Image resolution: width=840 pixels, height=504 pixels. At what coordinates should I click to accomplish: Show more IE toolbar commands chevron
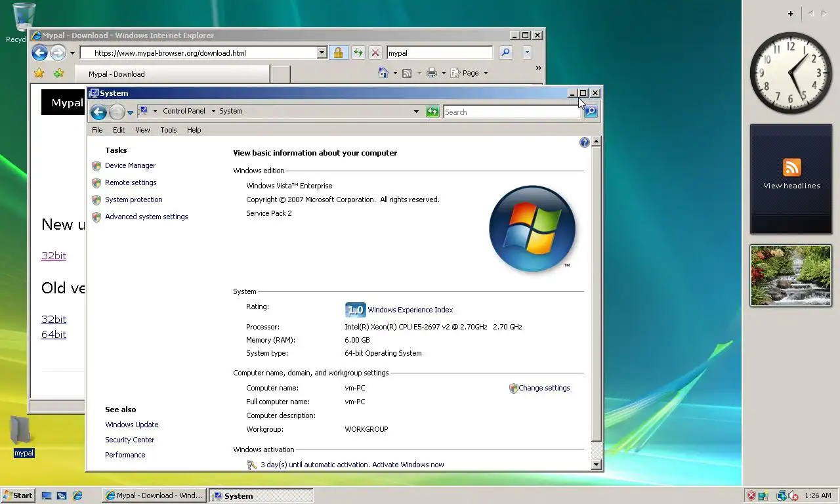[x=539, y=68]
